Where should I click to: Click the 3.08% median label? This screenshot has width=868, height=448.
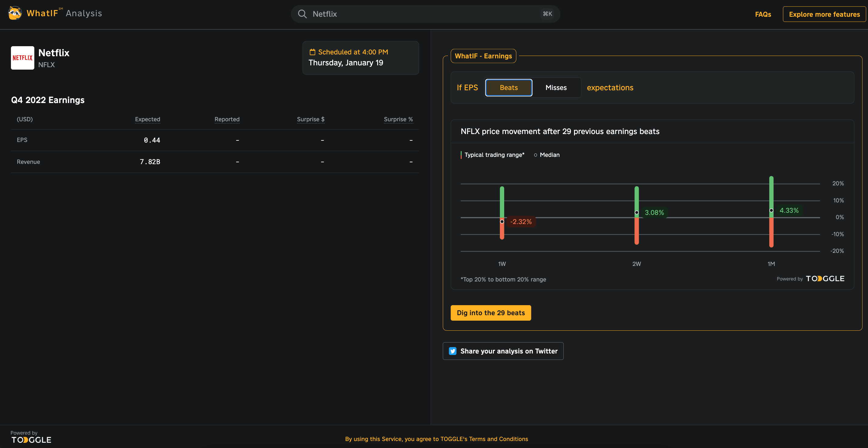click(x=654, y=212)
